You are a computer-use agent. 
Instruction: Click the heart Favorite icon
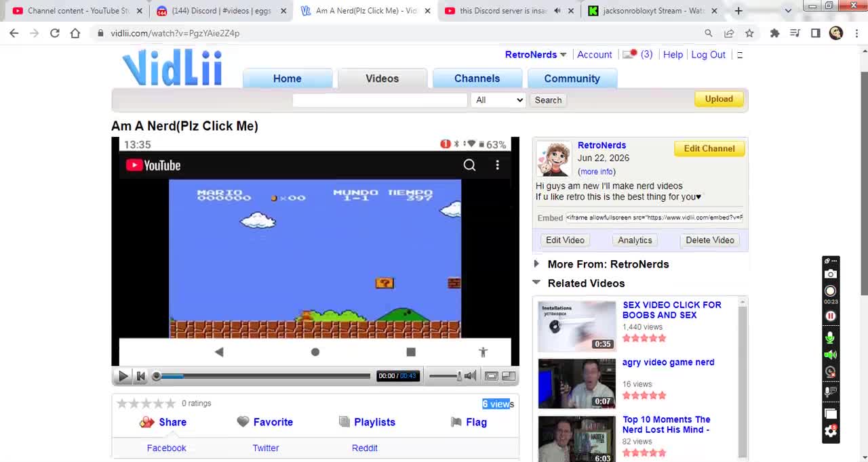[x=243, y=422]
